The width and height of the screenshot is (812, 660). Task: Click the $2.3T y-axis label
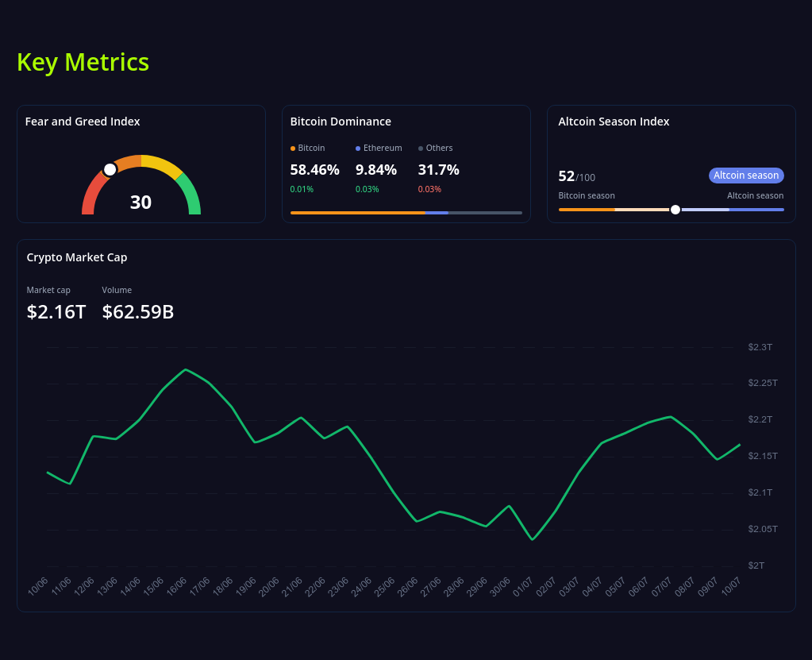tap(760, 347)
